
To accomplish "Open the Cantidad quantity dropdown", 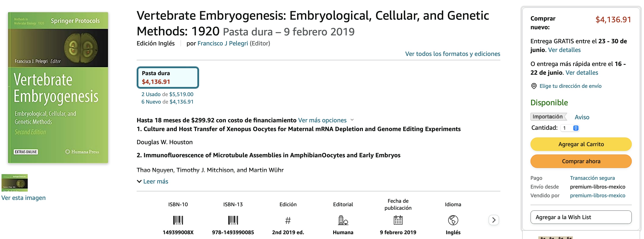I will point(570,128).
